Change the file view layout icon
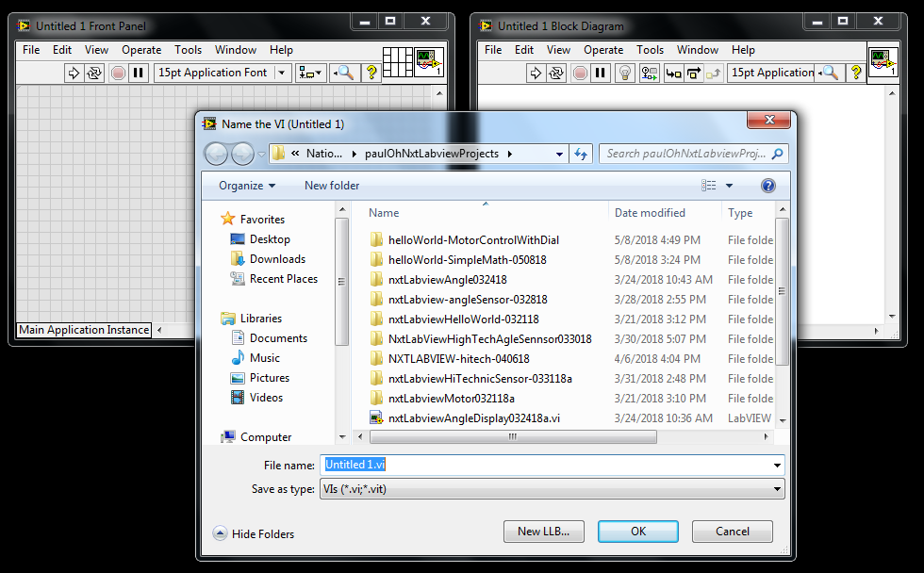Viewport: 924px width, 573px height. click(708, 186)
